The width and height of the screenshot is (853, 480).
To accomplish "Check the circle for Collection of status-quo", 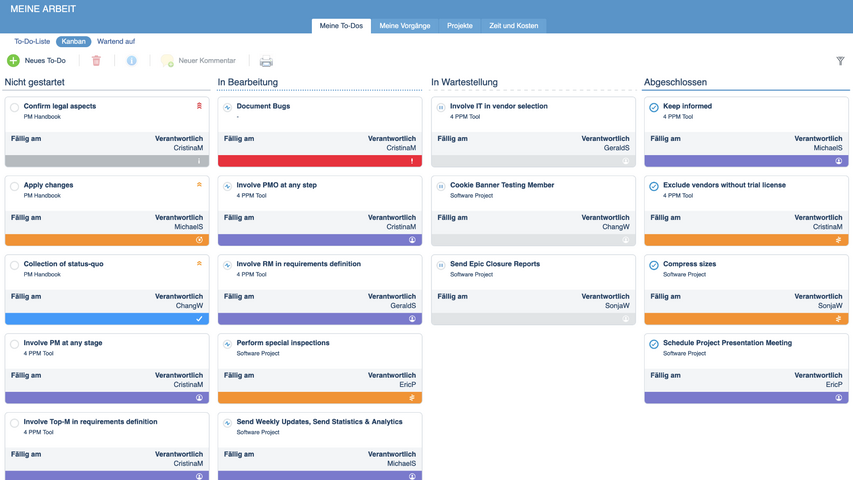I will 14,265.
